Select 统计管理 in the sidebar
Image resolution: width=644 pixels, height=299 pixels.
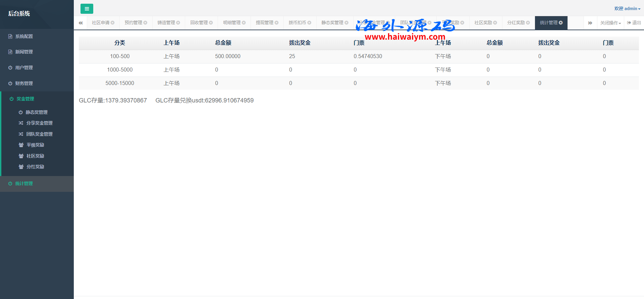click(x=24, y=183)
